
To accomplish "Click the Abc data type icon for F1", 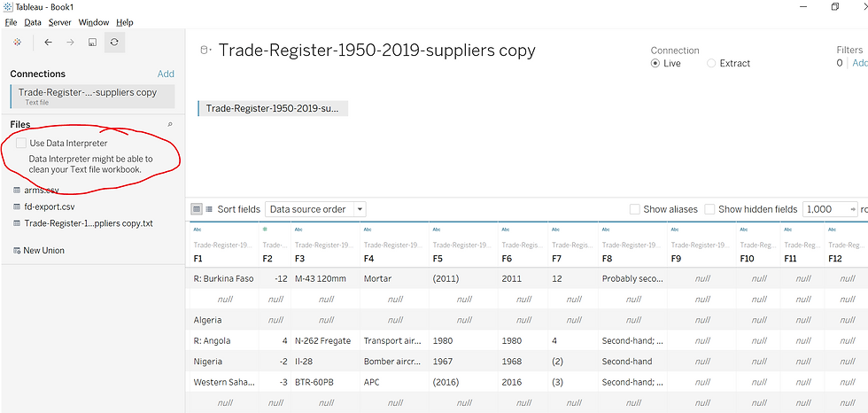I will click(x=197, y=230).
